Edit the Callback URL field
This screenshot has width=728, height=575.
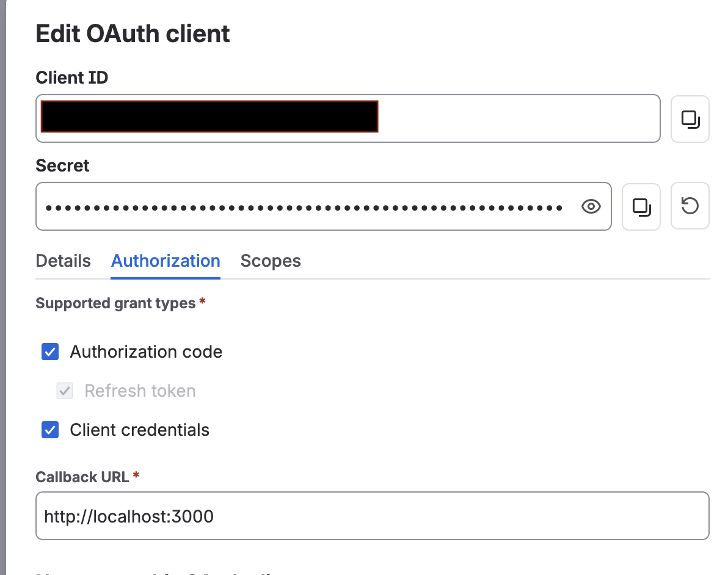[373, 516]
